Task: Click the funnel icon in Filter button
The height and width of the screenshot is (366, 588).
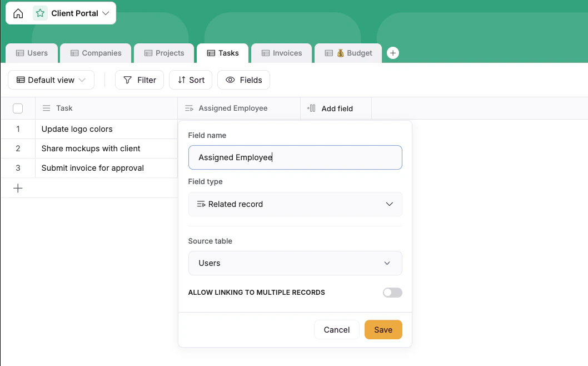Action: point(127,80)
